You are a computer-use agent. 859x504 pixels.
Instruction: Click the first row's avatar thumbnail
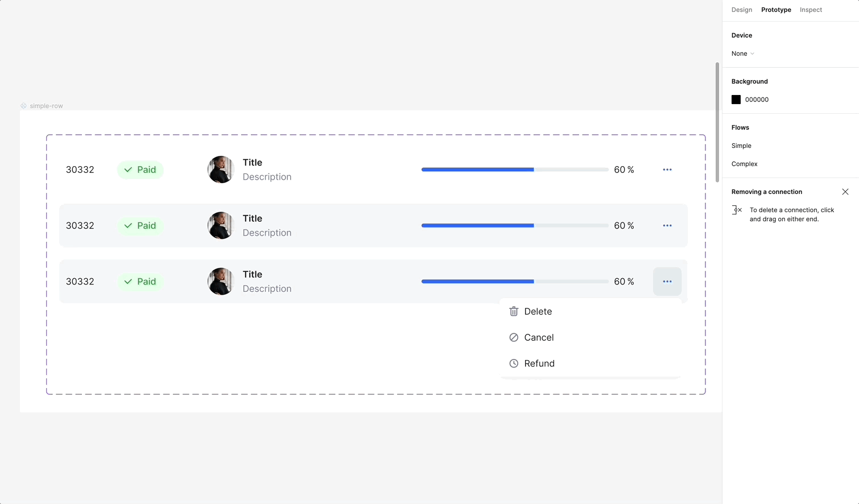click(x=221, y=170)
